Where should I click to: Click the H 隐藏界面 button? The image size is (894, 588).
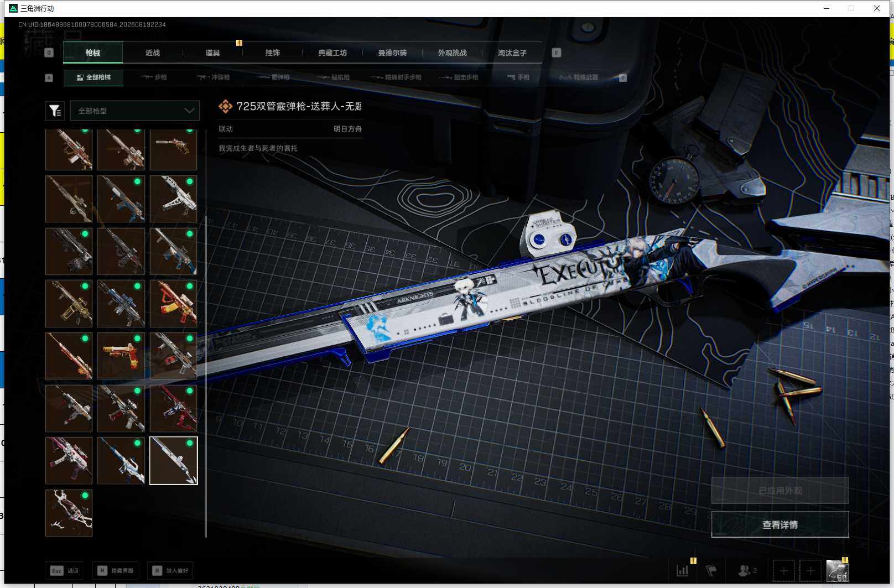coord(115,570)
